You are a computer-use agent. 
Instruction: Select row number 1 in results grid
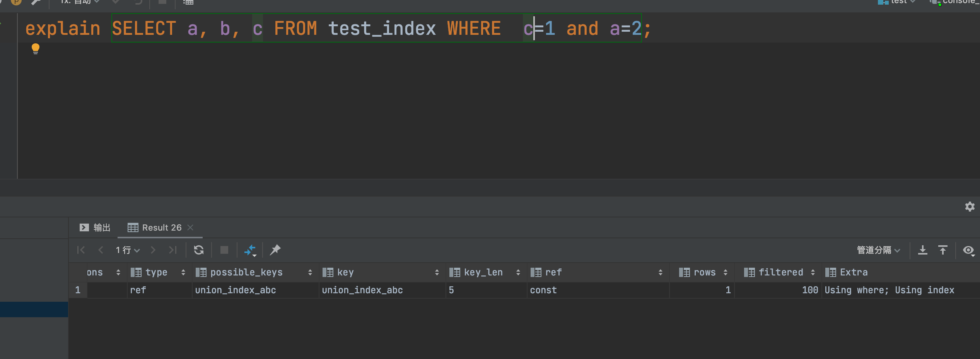point(78,290)
